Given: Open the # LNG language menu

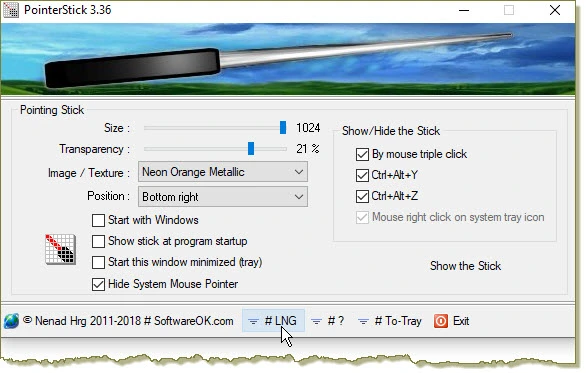Looking at the screenshot, I should pyautogui.click(x=273, y=321).
